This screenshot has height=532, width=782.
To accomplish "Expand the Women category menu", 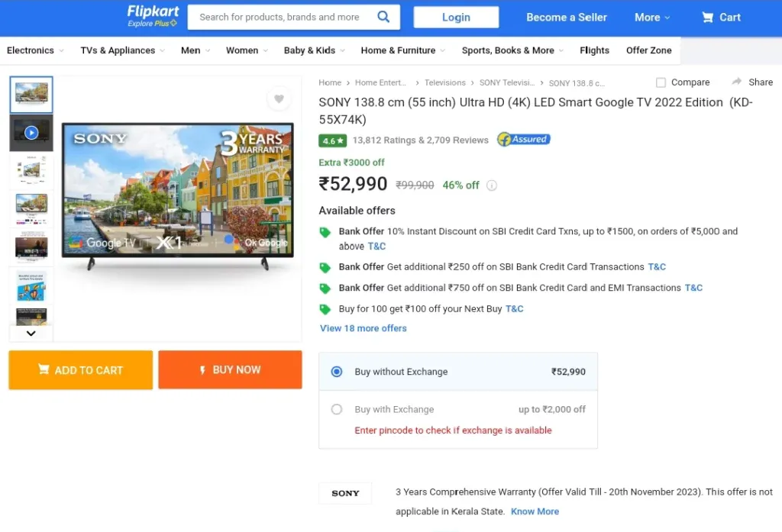I will (247, 50).
